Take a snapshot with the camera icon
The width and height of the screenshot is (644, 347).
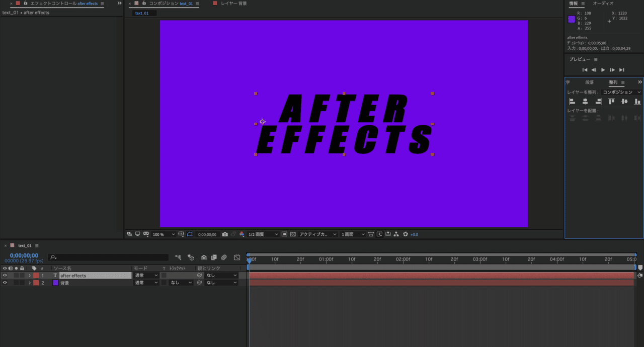click(x=225, y=234)
